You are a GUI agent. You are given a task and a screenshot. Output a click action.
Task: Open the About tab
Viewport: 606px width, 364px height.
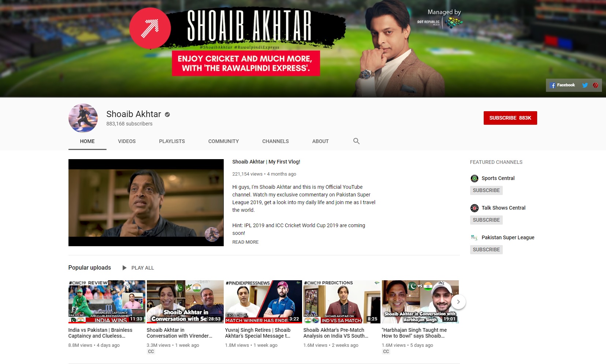point(320,142)
